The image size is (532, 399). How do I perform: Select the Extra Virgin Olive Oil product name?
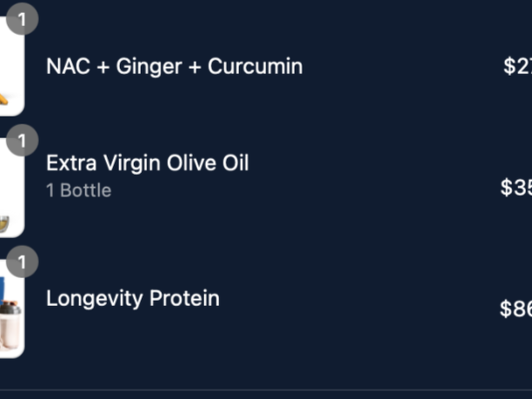[147, 163]
